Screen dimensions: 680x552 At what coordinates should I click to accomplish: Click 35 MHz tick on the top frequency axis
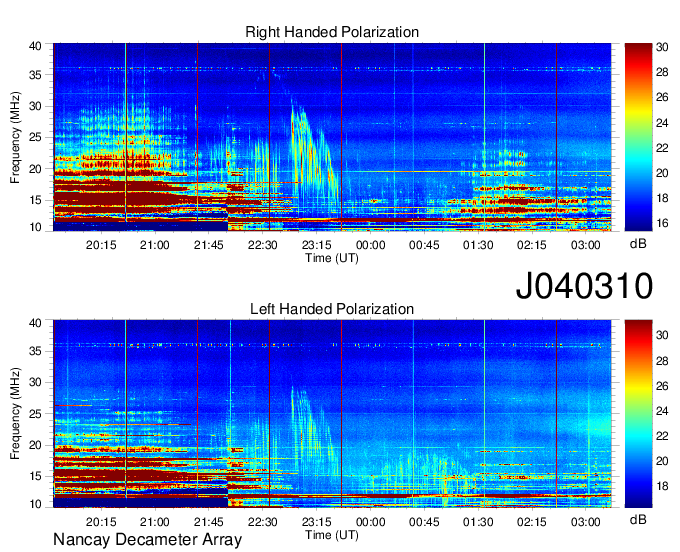(35, 75)
